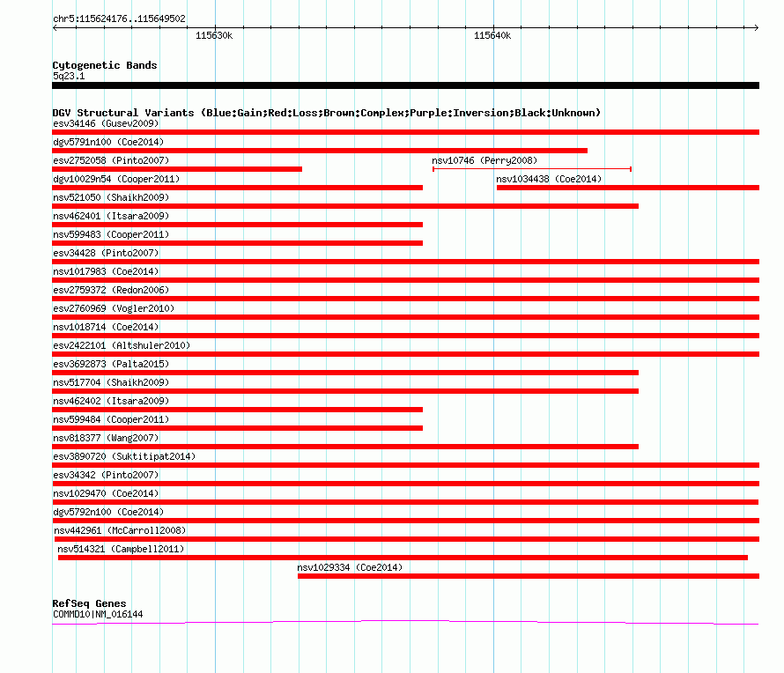Click nsv1018714 (Coe2014) variant label
Screen dimensions: 784x673
106,327
